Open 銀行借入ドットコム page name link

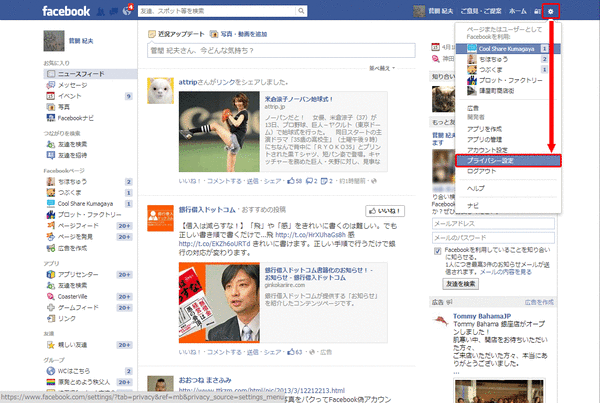pyautogui.click(x=207, y=210)
